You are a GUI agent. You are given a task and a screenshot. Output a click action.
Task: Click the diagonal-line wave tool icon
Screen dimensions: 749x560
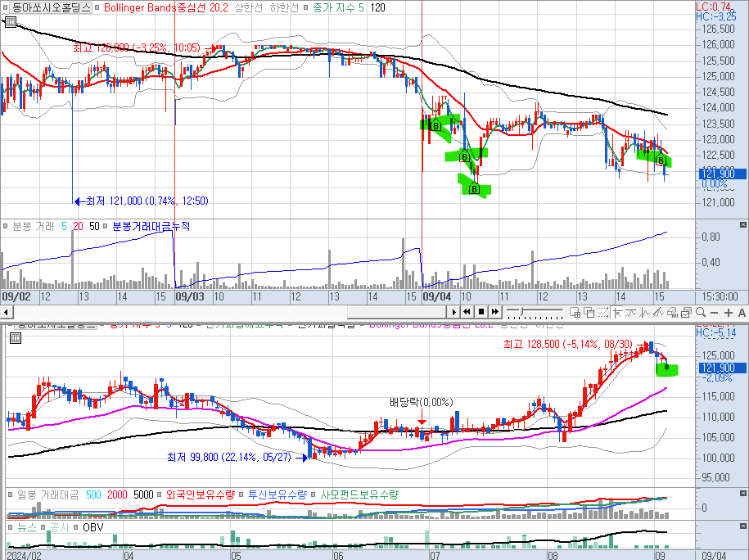(x=659, y=313)
